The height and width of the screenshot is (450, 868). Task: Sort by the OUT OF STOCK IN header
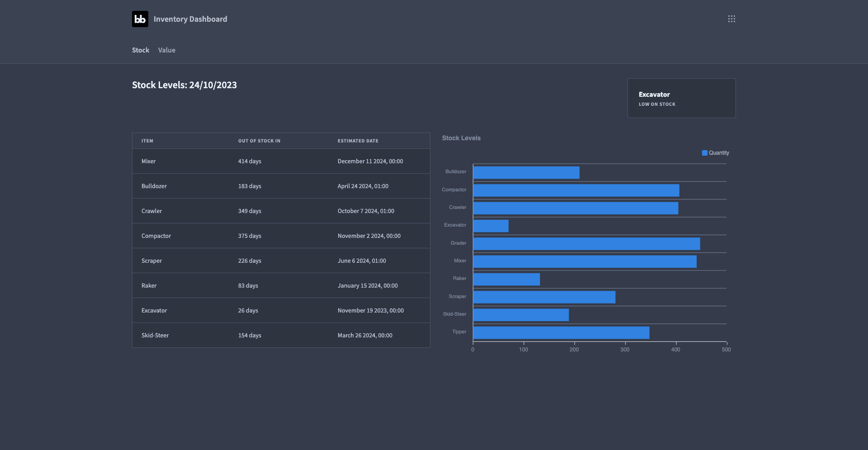(x=259, y=141)
